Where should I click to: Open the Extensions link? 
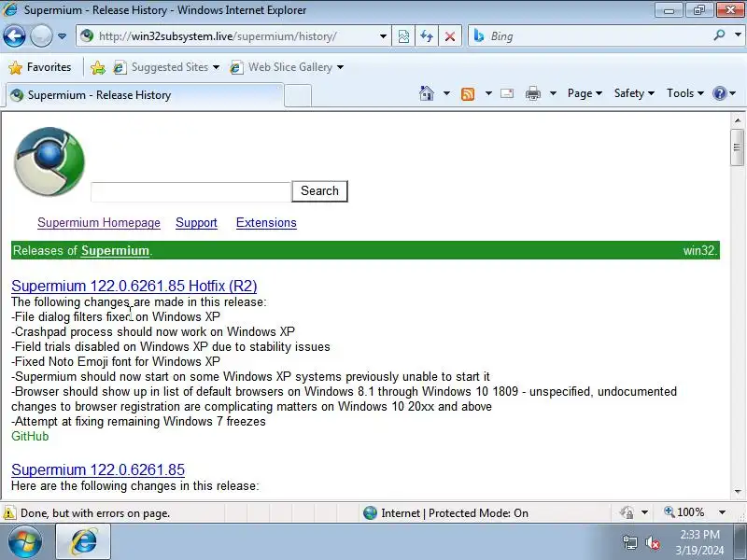click(266, 223)
